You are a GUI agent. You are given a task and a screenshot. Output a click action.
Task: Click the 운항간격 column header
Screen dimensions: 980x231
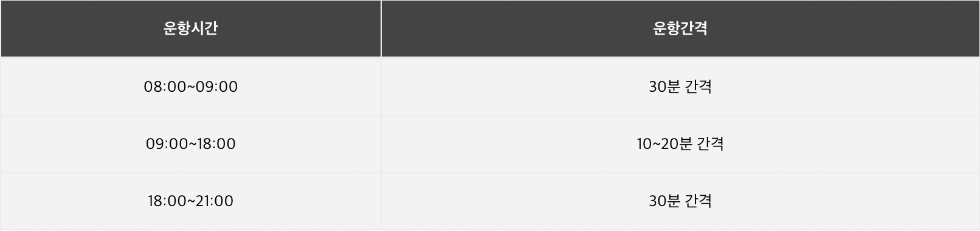click(680, 29)
